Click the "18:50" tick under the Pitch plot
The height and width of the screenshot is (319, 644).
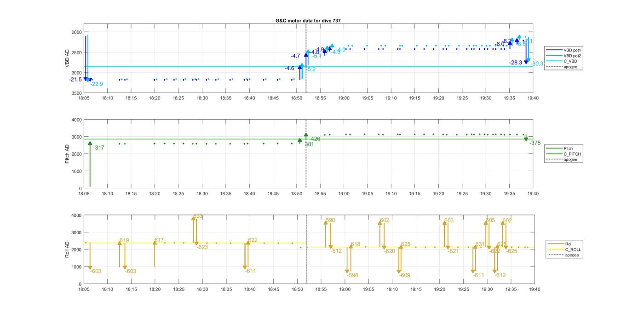(297, 194)
